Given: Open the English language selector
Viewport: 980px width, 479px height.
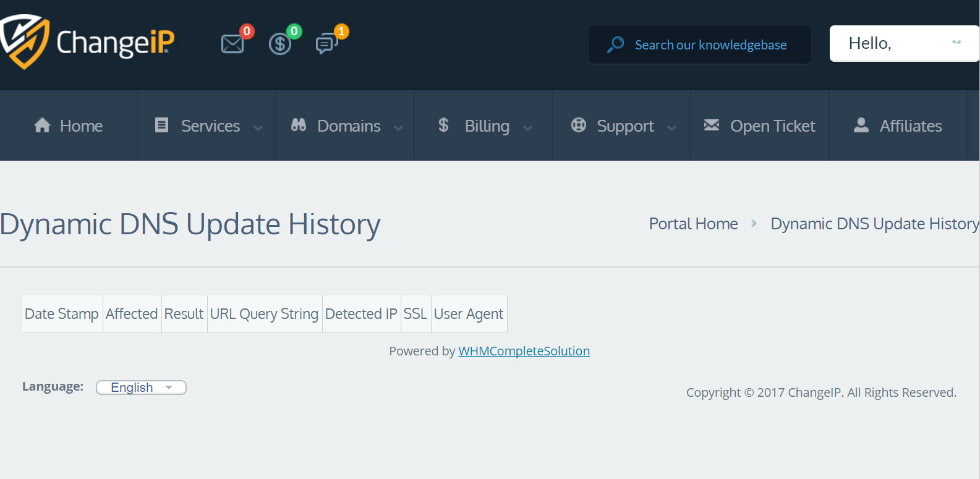Looking at the screenshot, I should pyautogui.click(x=141, y=388).
